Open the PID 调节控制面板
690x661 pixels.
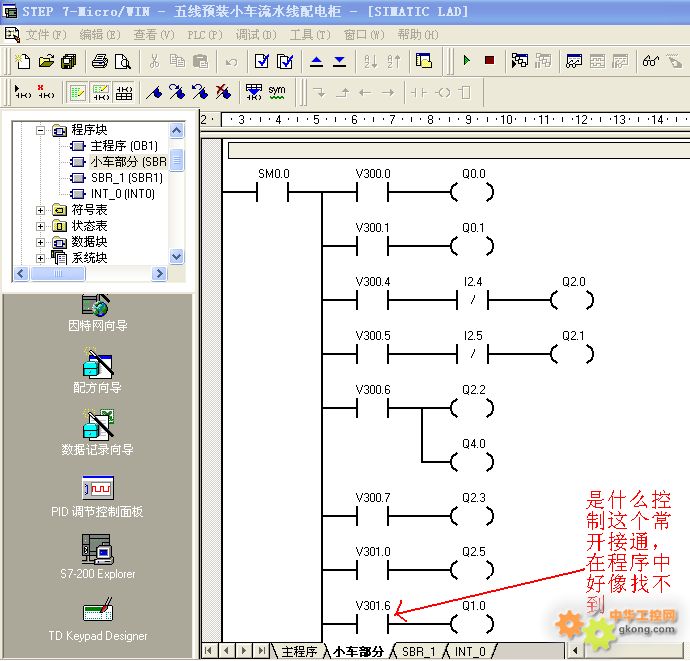click(x=97, y=496)
